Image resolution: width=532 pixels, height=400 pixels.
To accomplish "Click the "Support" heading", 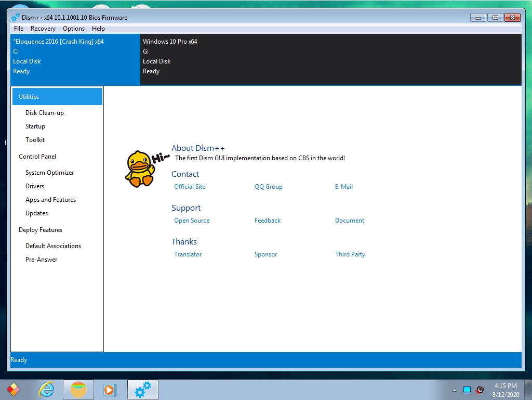I will (x=186, y=208).
